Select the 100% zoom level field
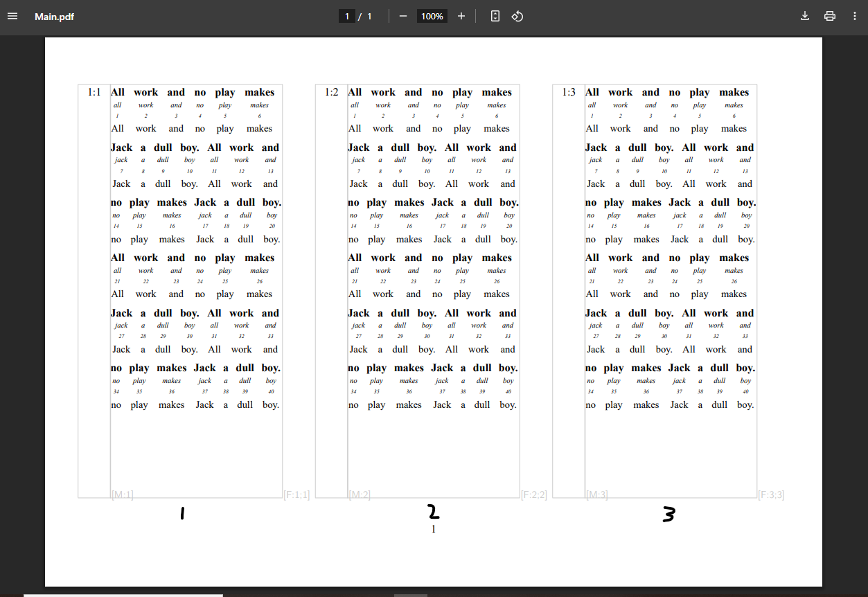This screenshot has width=868, height=597. point(432,16)
